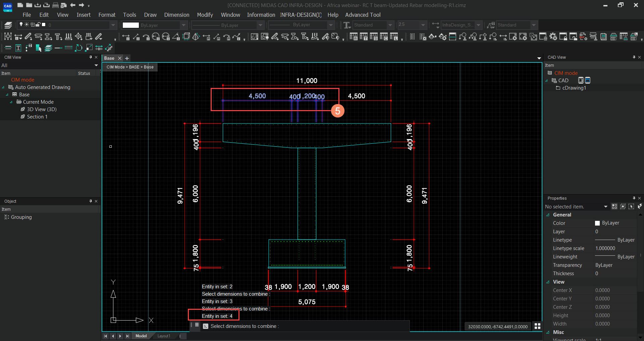Click the rotate arrows icon in bottom toolbar
644x341 pixels.
(x=78, y=48)
